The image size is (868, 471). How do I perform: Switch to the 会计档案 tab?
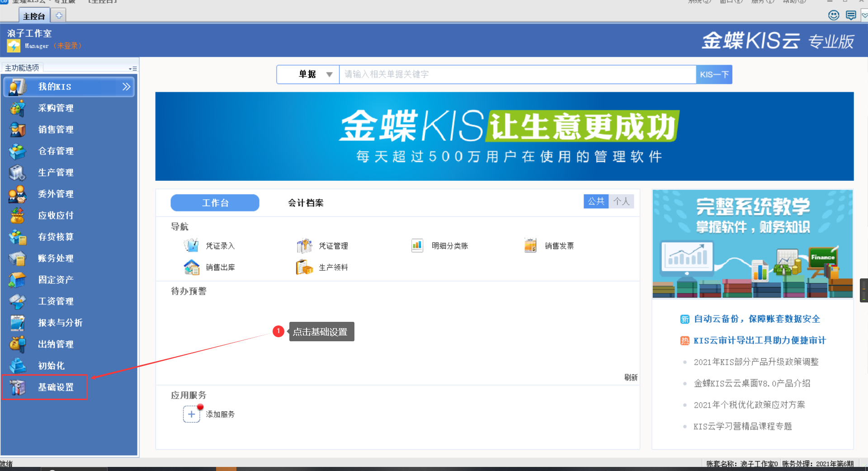click(306, 203)
